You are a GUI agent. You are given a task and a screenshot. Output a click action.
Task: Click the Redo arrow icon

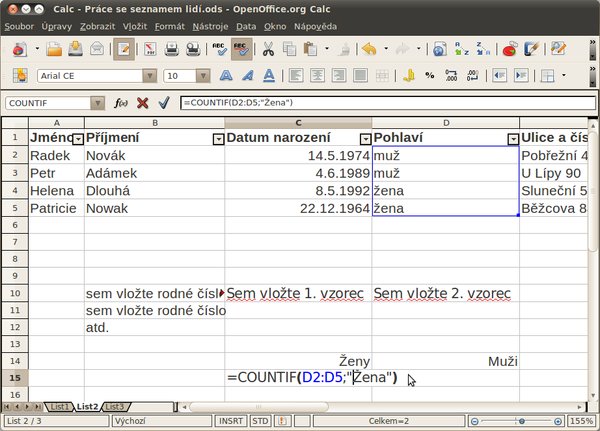click(402, 49)
